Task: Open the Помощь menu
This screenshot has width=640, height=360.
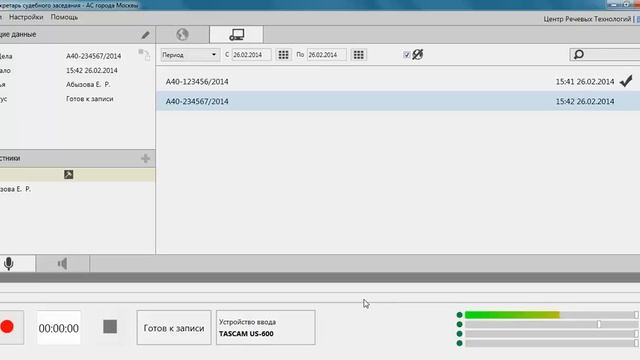Action: point(64,17)
